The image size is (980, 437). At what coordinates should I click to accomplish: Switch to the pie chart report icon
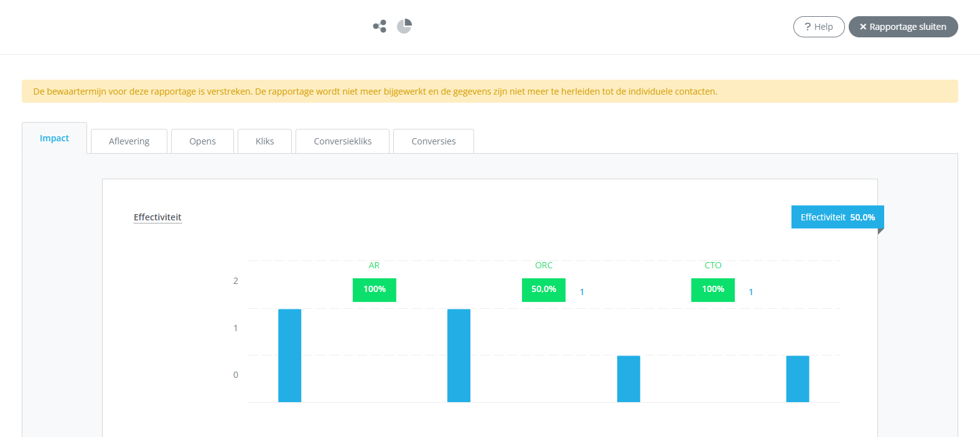coord(404,26)
